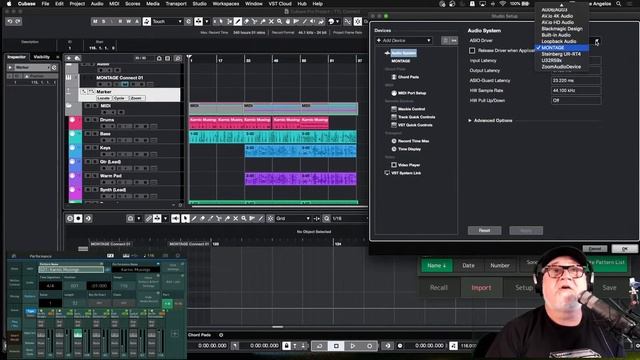This screenshot has width=640, height=360.
Task: Toggle solo on the Bass track
Action: coord(95,134)
